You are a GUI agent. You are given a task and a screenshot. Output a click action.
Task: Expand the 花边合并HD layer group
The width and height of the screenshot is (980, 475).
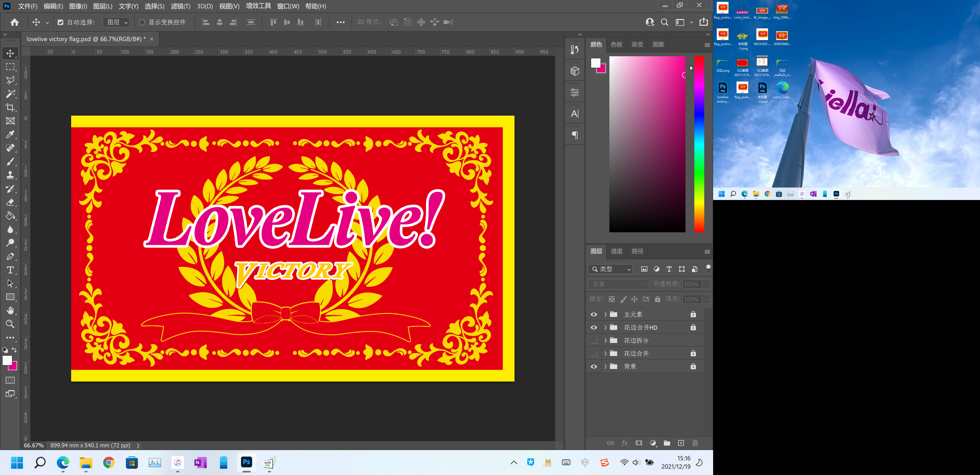[x=605, y=328]
